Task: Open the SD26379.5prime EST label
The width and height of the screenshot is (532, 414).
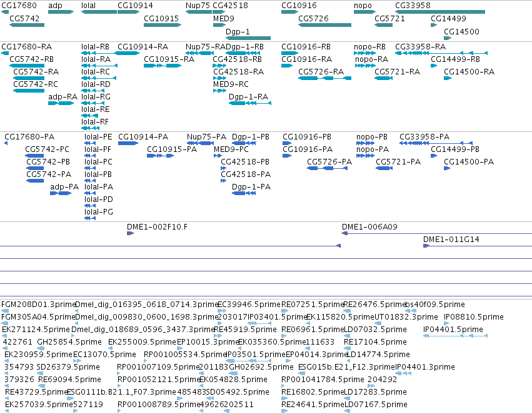Action: pos(68,367)
